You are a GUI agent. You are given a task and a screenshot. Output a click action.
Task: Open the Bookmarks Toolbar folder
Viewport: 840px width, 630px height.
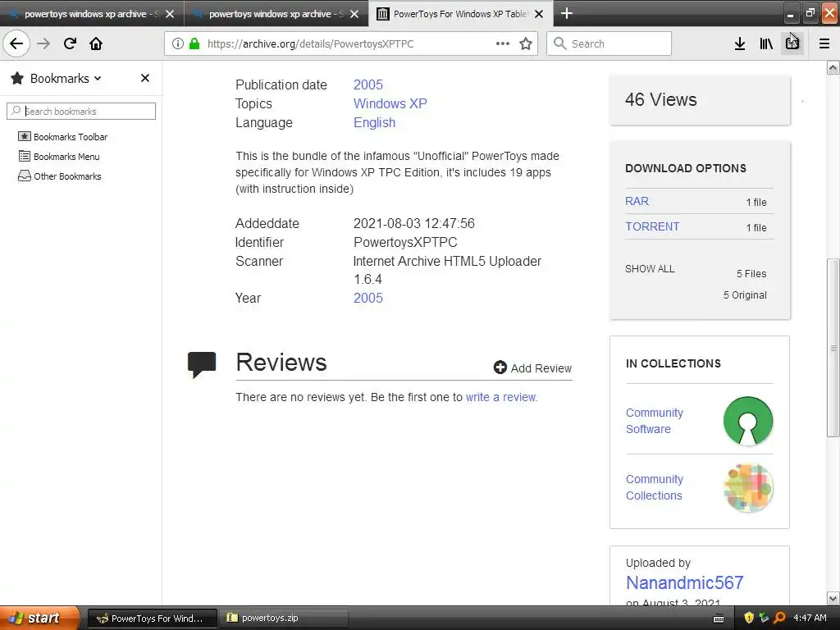click(63, 137)
